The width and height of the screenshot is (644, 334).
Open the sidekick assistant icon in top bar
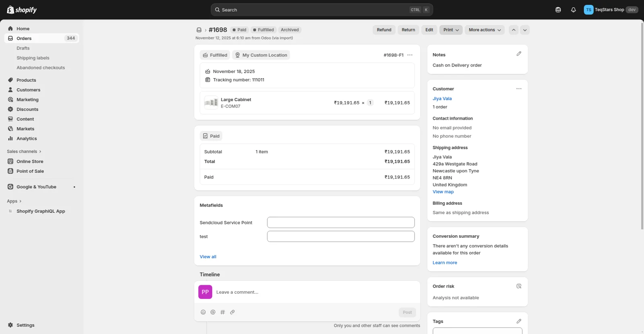coord(558,10)
